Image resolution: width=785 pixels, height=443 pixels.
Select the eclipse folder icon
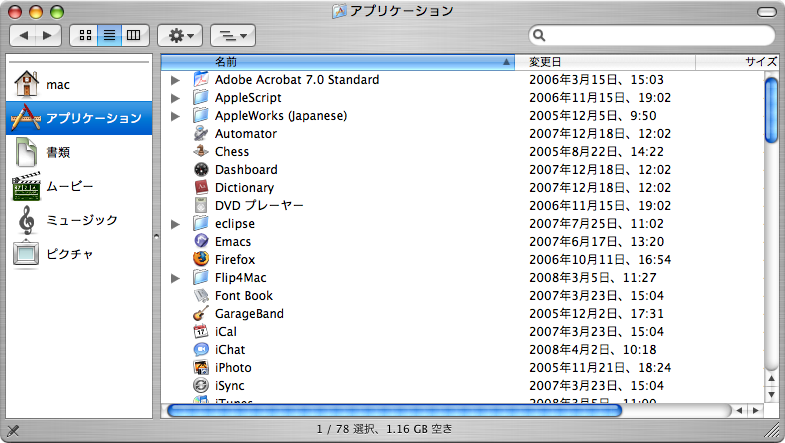201,223
